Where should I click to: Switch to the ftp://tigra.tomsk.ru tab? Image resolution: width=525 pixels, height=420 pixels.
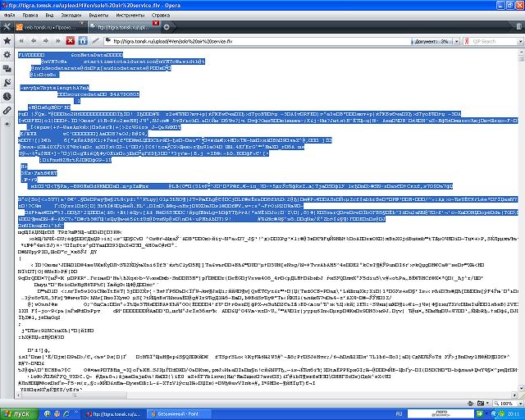(124, 27)
